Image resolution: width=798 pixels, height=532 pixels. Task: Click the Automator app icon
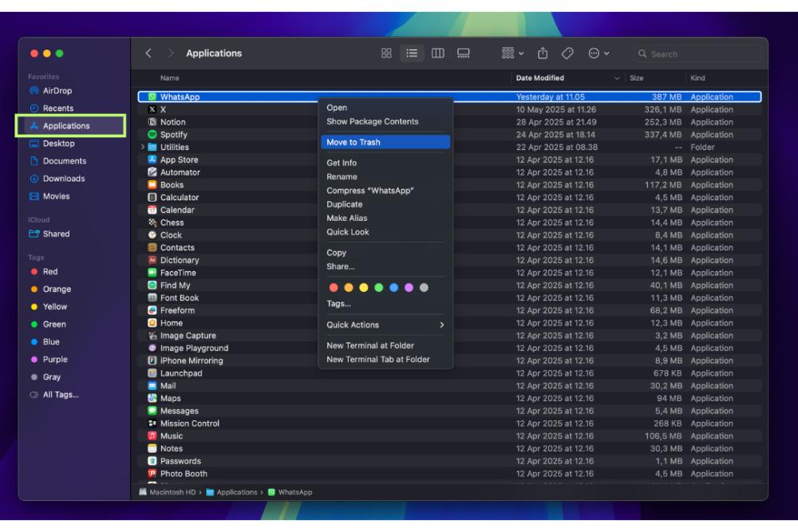[152, 172]
